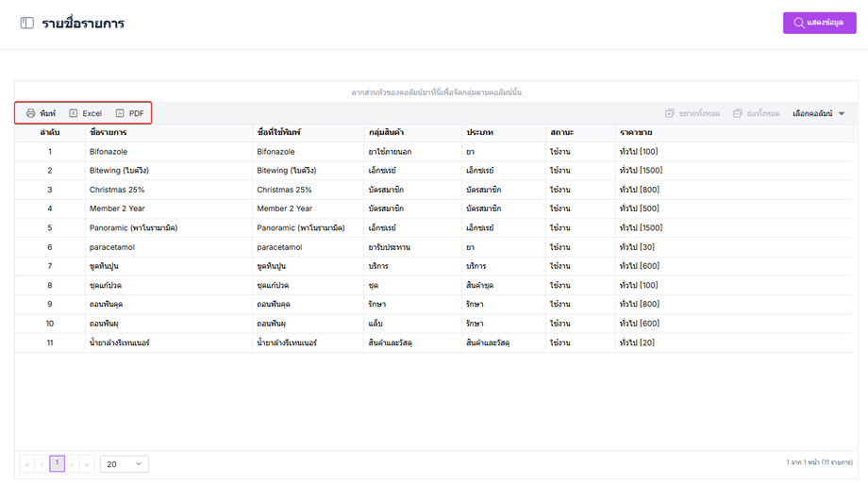Click the สถานะ column header
The image size is (868, 484).
pos(561,132)
